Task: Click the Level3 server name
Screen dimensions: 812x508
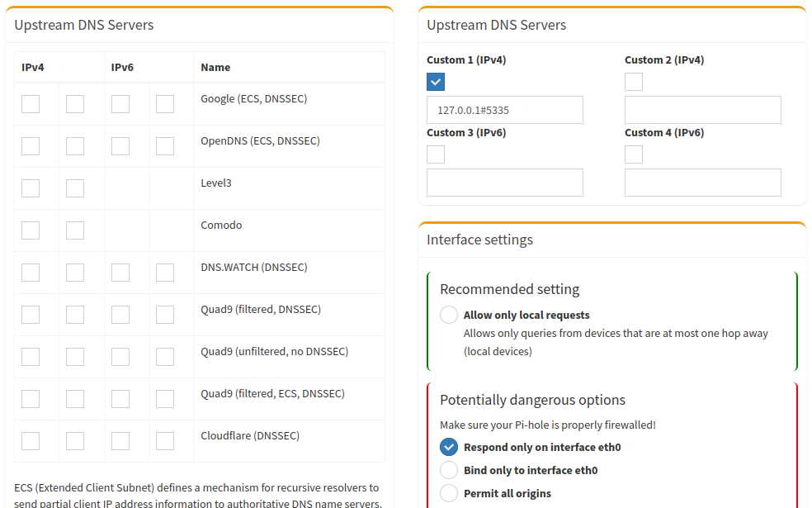Action: (x=216, y=183)
